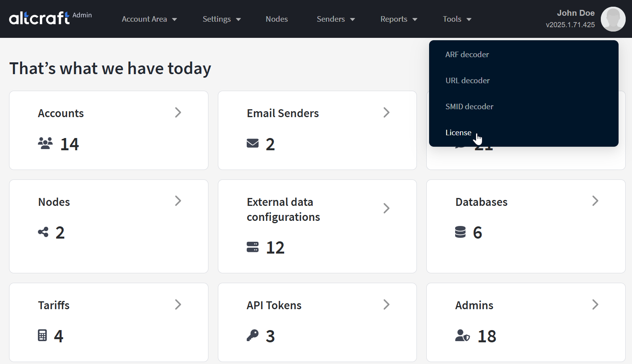Click the Accounts people icon

tap(45, 143)
